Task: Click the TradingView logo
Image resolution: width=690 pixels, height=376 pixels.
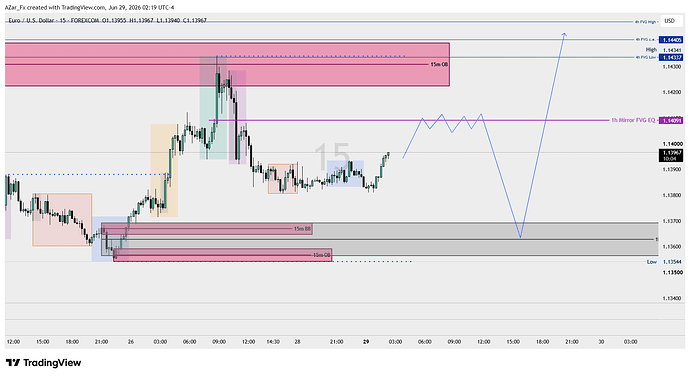Action: pyautogui.click(x=43, y=363)
